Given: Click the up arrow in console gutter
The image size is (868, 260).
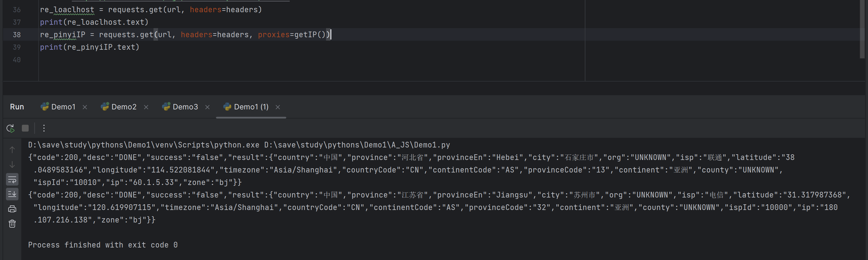Looking at the screenshot, I should (x=12, y=150).
